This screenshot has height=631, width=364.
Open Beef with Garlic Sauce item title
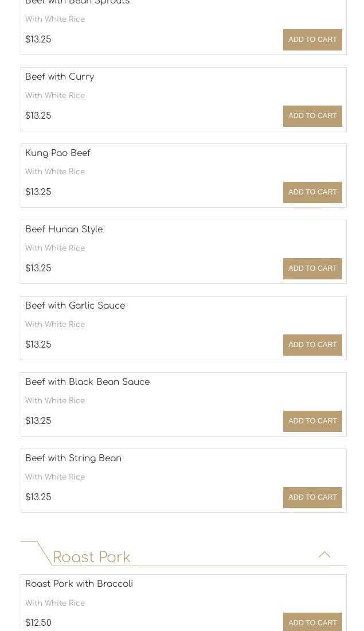75,306
